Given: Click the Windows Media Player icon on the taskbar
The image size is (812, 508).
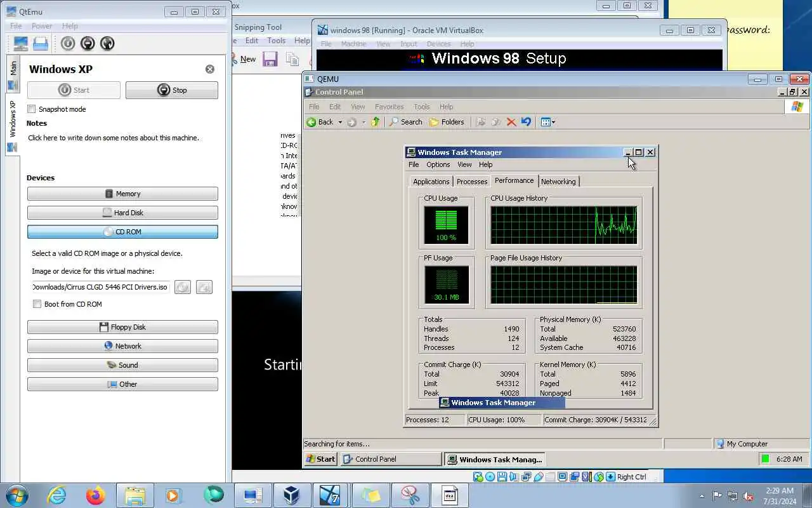Looking at the screenshot, I should 173,495.
